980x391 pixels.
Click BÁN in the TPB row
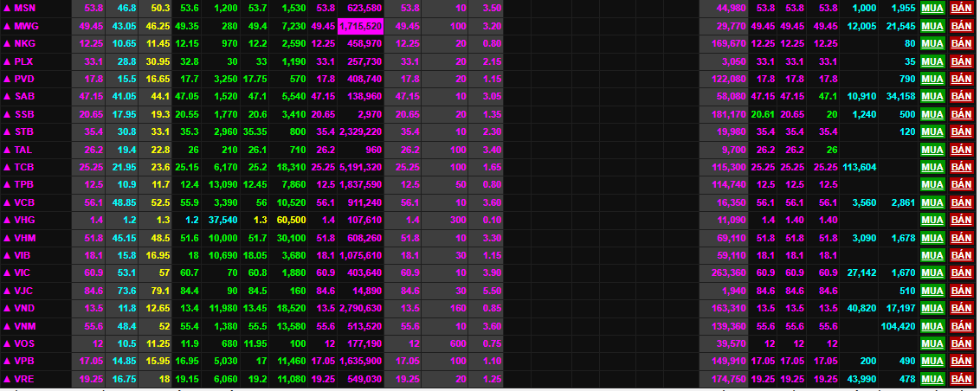961,185
